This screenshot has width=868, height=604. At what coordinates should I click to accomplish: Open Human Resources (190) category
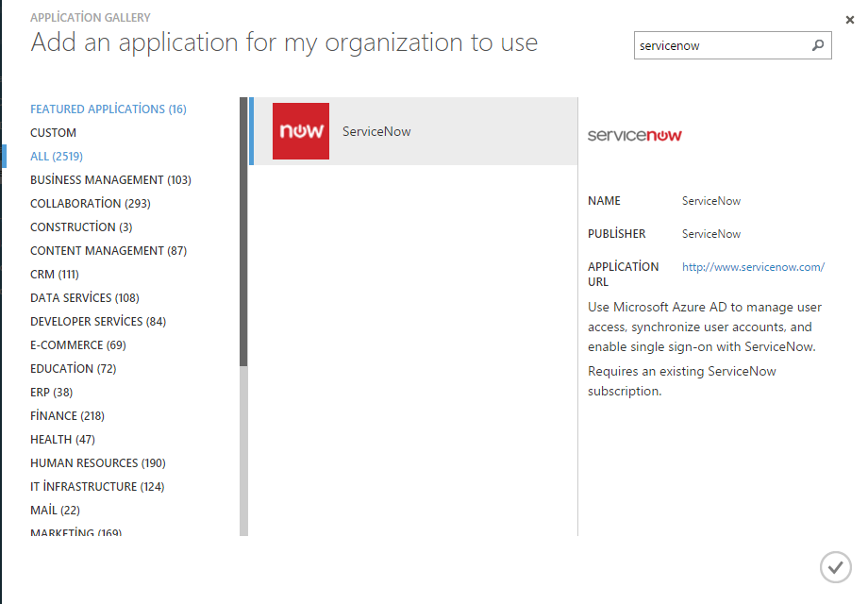(98, 463)
